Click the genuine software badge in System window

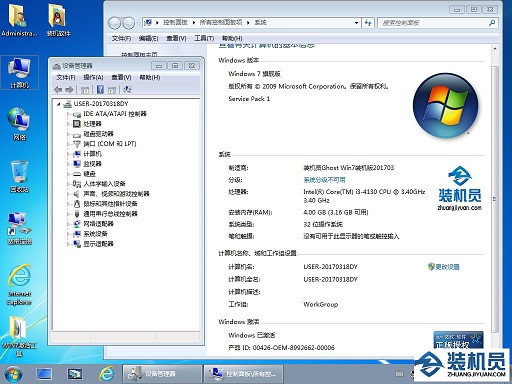[458, 340]
